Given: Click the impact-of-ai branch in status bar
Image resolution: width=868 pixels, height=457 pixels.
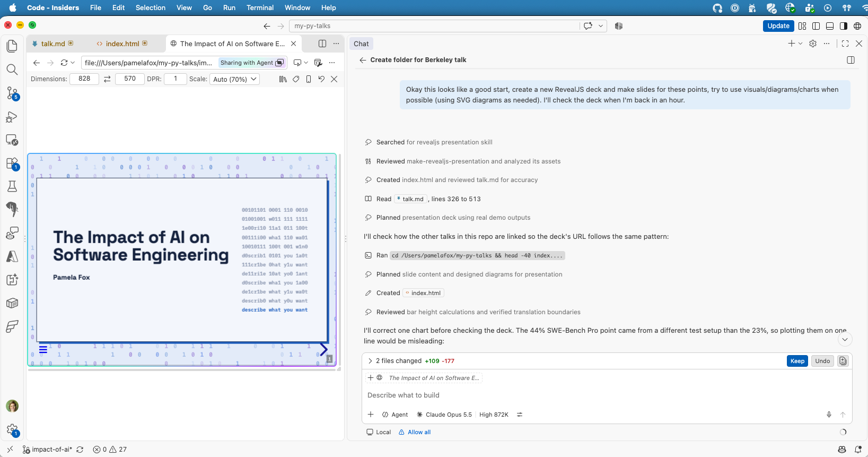Looking at the screenshot, I should [x=47, y=450].
